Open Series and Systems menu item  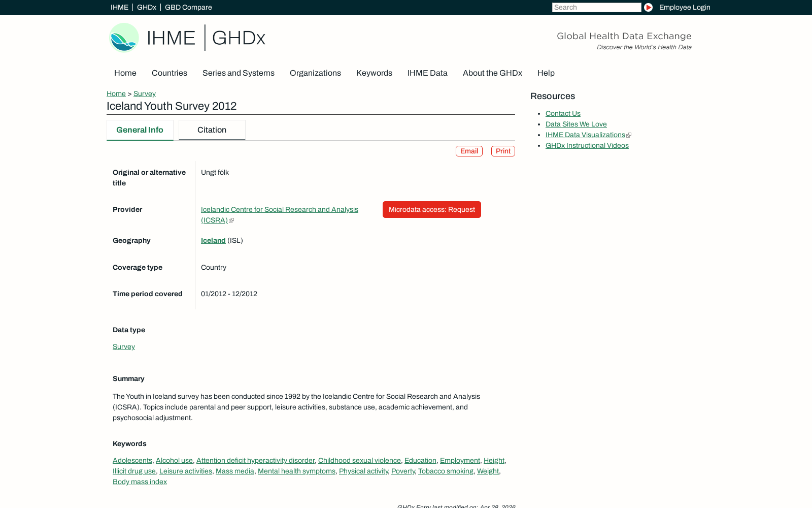pyautogui.click(x=239, y=73)
